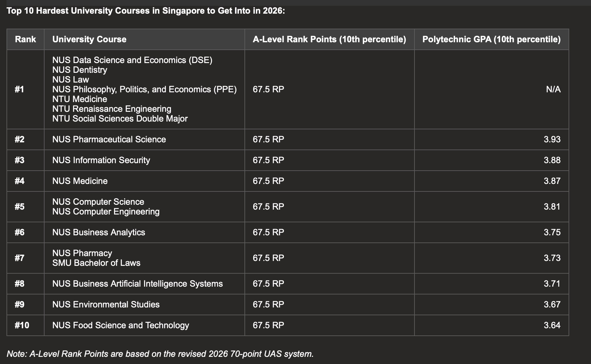Click NUS Food Science and Technology
The height and width of the screenshot is (364, 591).
(x=121, y=325)
